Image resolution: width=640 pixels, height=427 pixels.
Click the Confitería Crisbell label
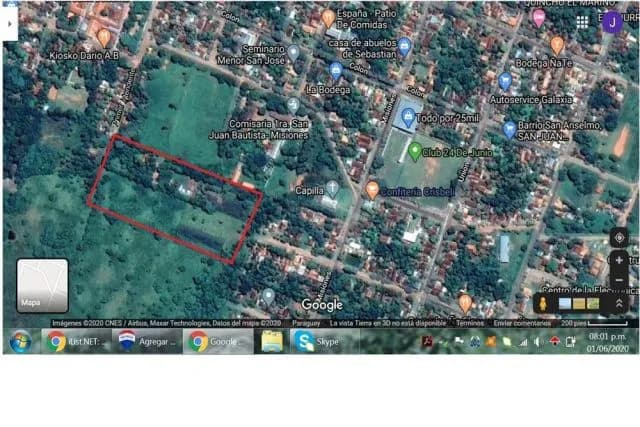coord(418,192)
